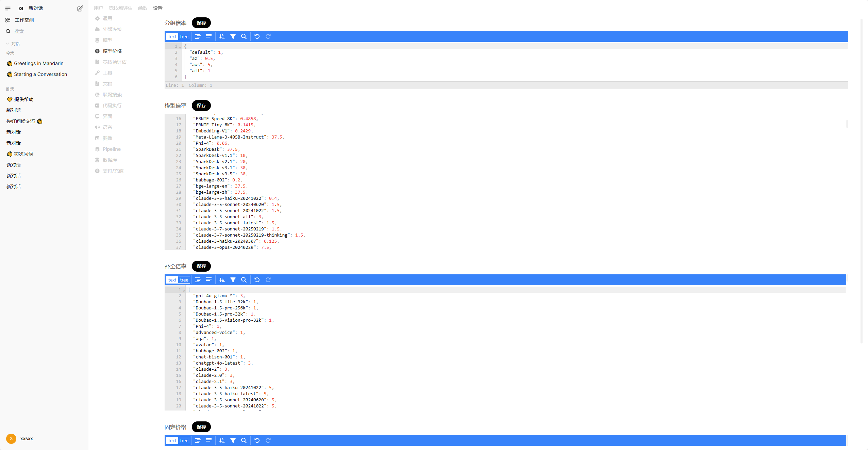Filter contents in 分组倍率 editor
The width and height of the screenshot is (868, 450).
pos(233,36)
